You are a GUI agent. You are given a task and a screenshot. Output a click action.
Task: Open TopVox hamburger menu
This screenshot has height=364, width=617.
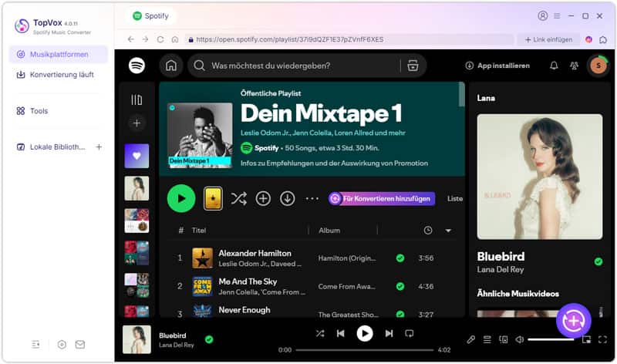557,15
